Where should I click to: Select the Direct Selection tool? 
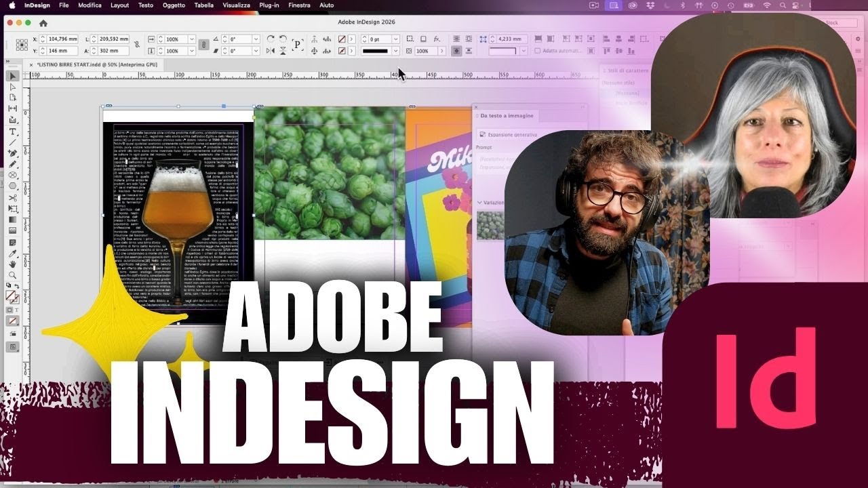12,87
